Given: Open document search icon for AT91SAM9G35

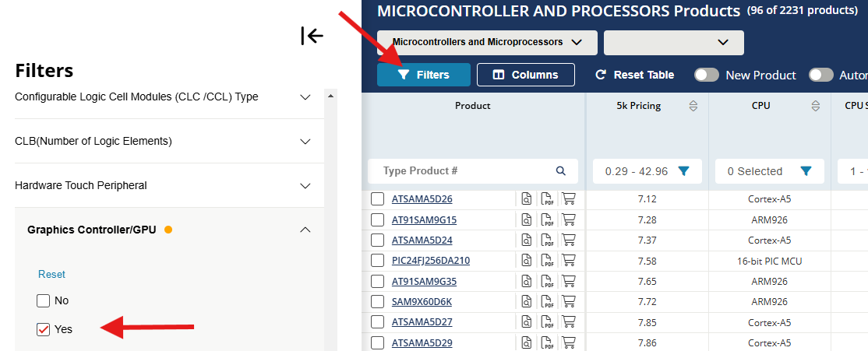Looking at the screenshot, I should click(x=527, y=282).
